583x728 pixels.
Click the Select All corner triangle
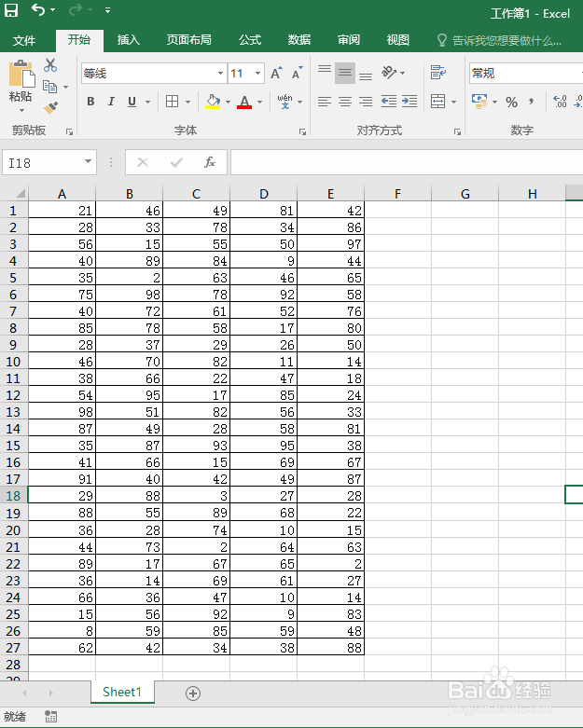(21, 193)
